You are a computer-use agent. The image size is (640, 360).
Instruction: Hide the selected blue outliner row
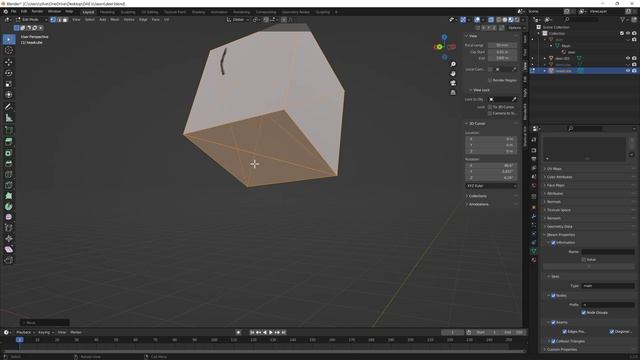(628, 71)
